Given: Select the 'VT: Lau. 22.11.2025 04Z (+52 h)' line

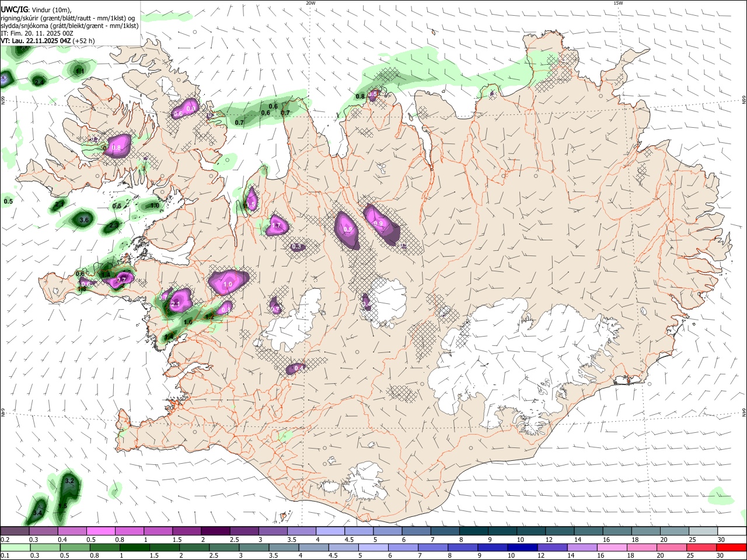Looking at the screenshot, I should tap(48, 41).
